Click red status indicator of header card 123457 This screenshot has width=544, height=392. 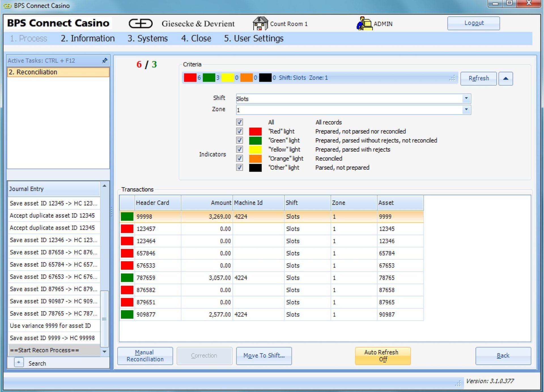click(127, 229)
